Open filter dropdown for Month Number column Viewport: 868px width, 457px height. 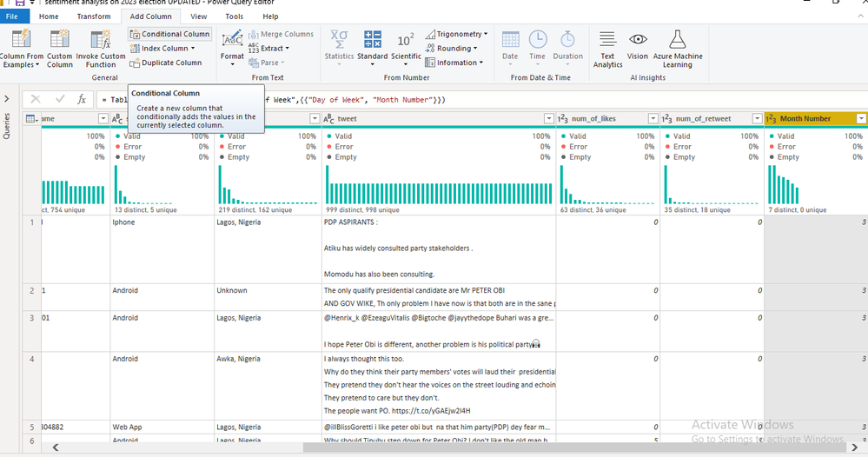(x=861, y=118)
